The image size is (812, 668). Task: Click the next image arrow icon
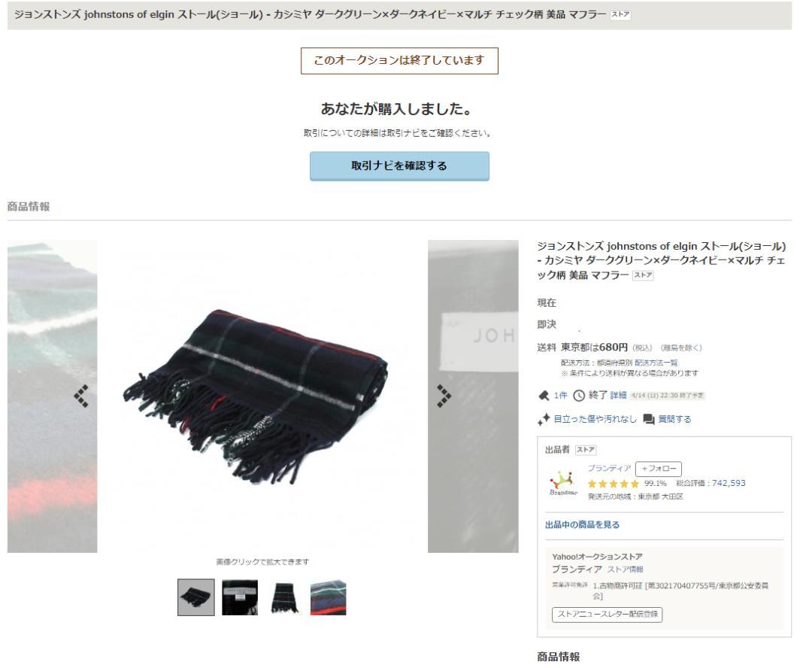pos(444,396)
